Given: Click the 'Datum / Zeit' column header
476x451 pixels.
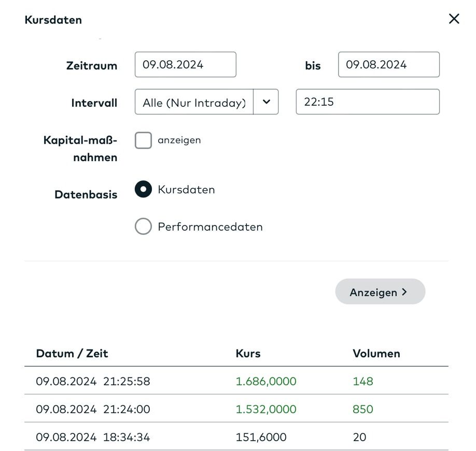Looking at the screenshot, I should [72, 354].
